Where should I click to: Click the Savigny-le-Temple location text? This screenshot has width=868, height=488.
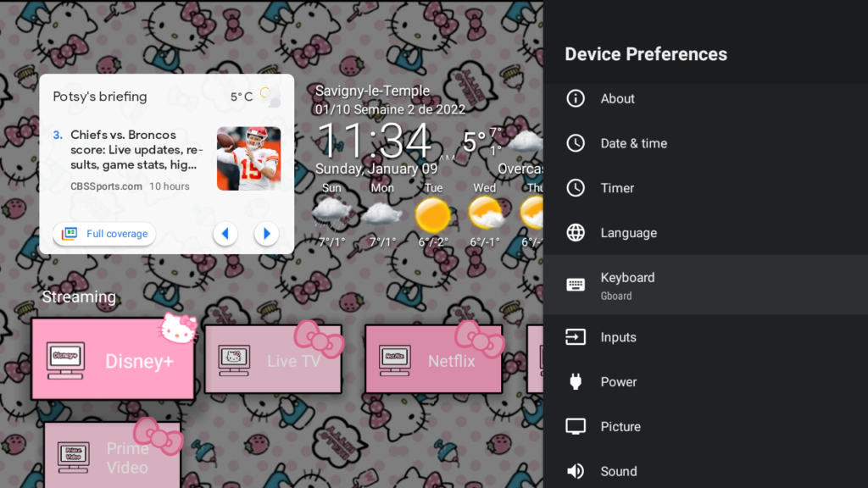point(372,91)
